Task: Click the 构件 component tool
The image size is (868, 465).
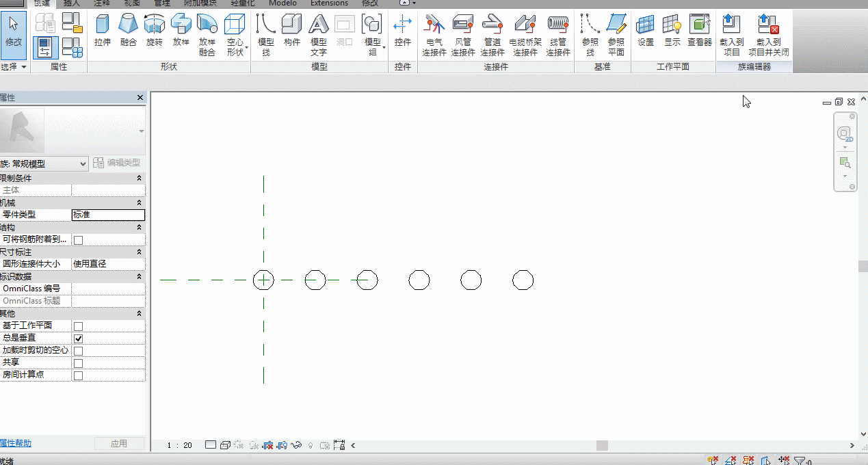Action: coord(292,31)
